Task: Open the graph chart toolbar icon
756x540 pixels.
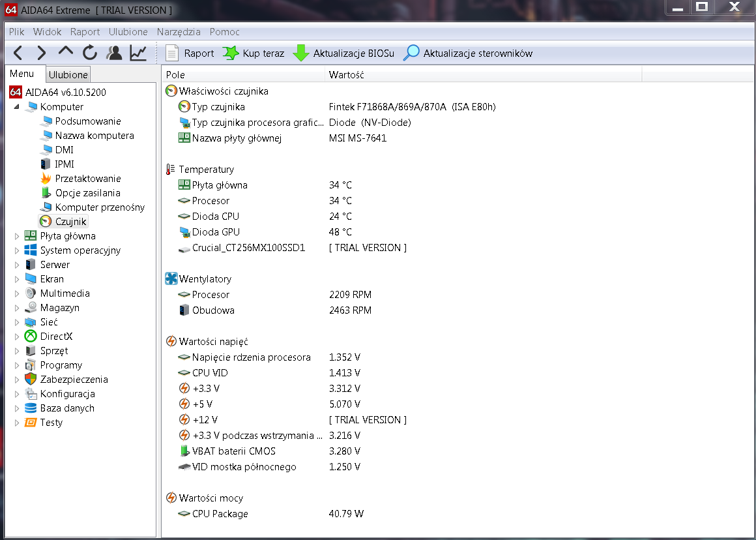Action: (138, 53)
